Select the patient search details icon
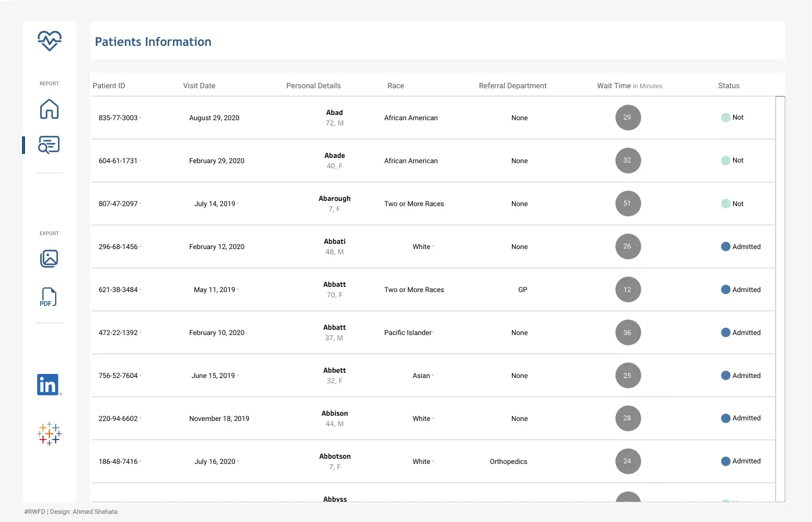The height and width of the screenshot is (522, 812). [x=49, y=145]
